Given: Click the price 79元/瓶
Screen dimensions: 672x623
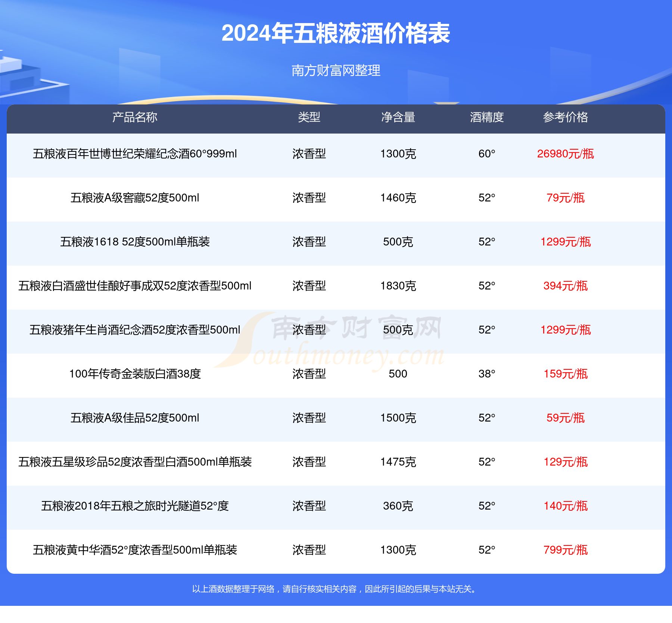Looking at the screenshot, I should pos(566,198).
